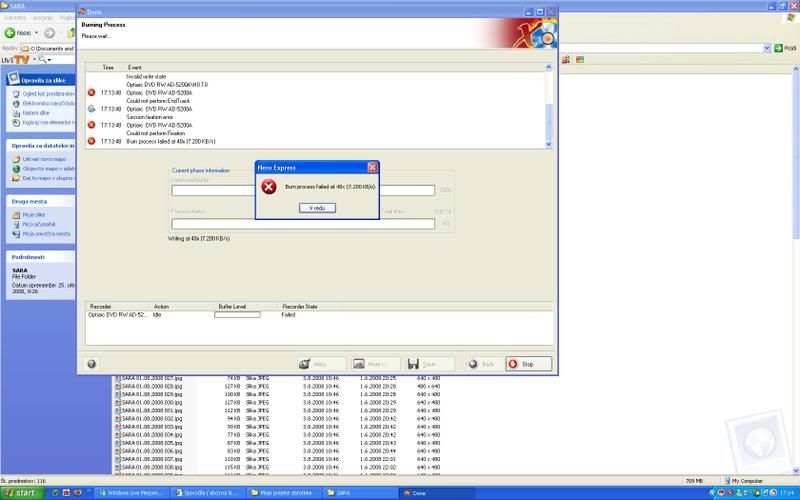The image size is (800, 500).
Task: Click the help question mark icon
Action: 91,364
